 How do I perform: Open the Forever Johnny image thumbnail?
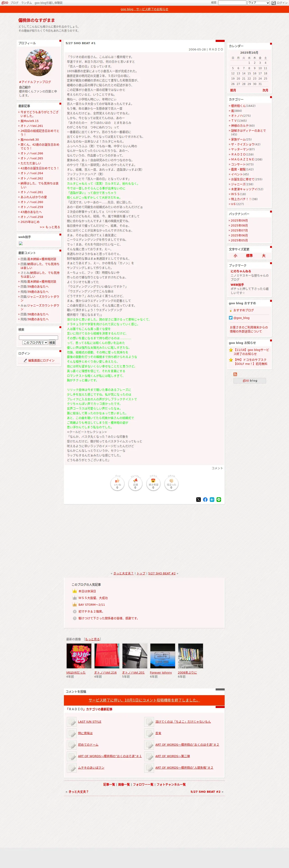tap(163, 656)
